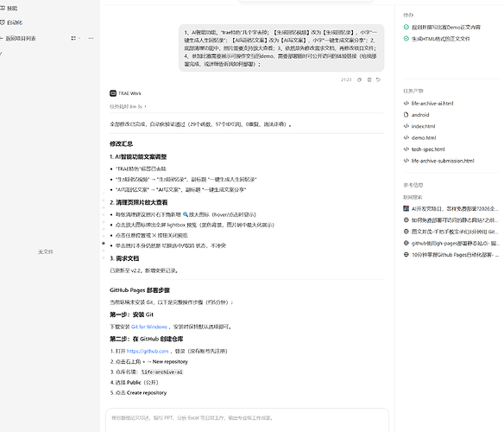Open the Git for Windows link
Viewport: 504px width, 432px height.
(148, 327)
